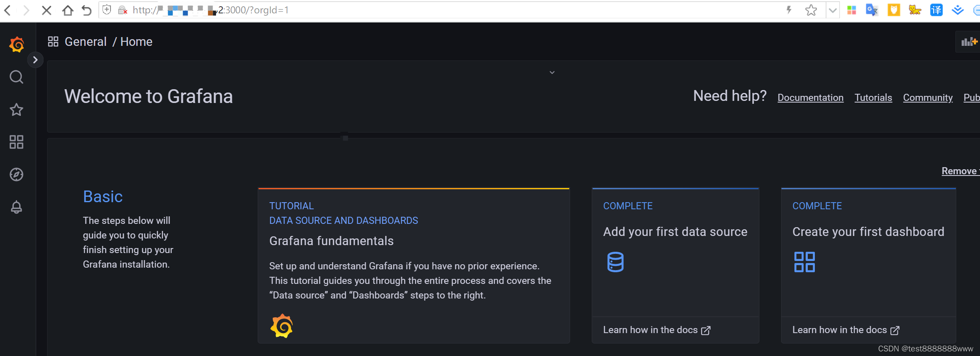This screenshot has width=980, height=356.
Task: Go back using browser back arrow
Action: pos(8,10)
